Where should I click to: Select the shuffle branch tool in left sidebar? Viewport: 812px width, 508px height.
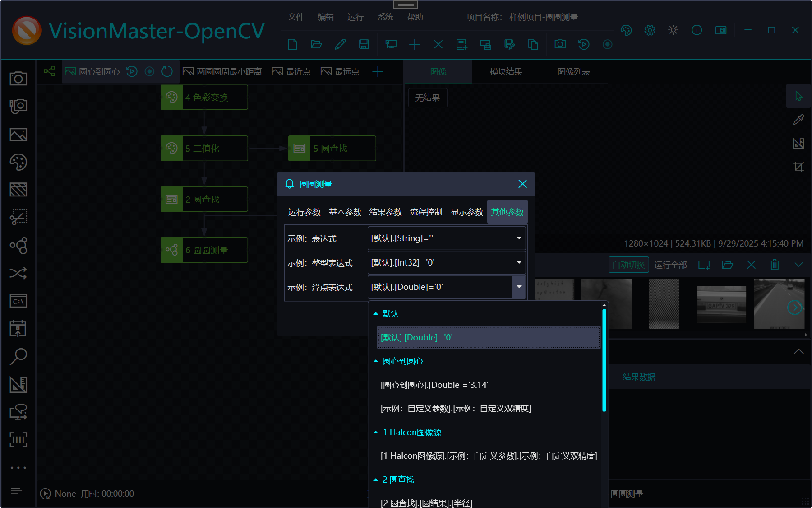pos(18,273)
